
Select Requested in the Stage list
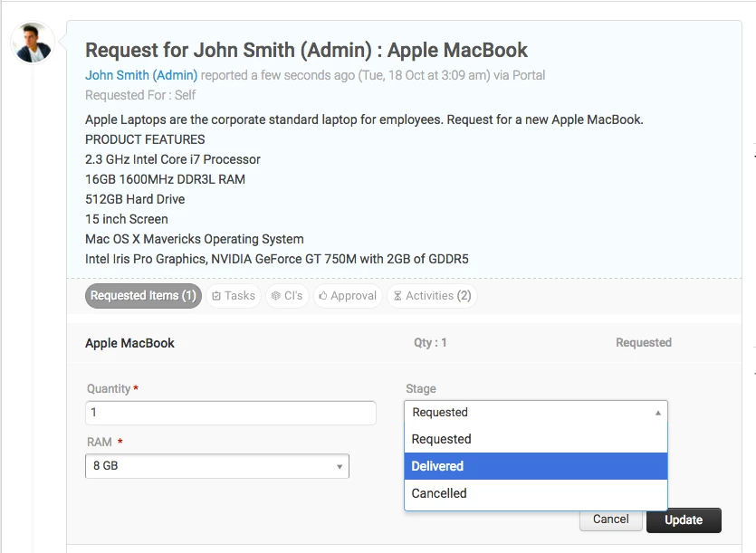point(536,439)
